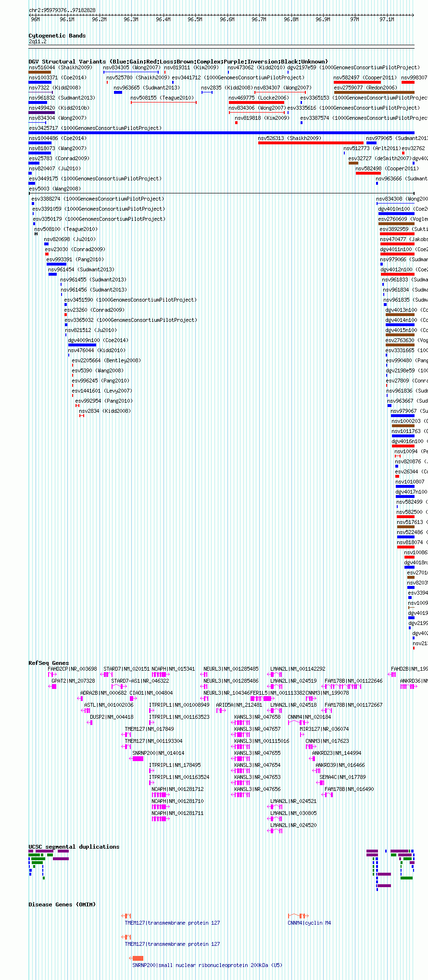Open gene DUSP2|NM_004418
Screen dimensions: 428x980
pos(112,717)
